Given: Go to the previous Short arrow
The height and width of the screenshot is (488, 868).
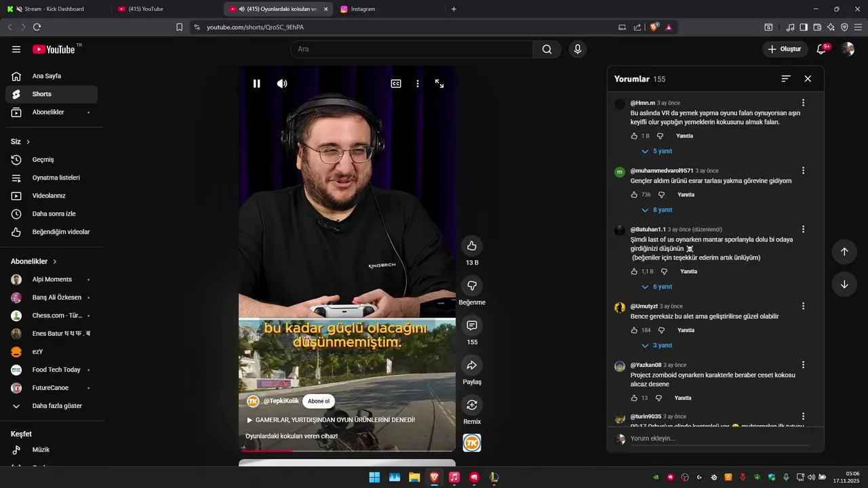Looking at the screenshot, I should (x=844, y=251).
